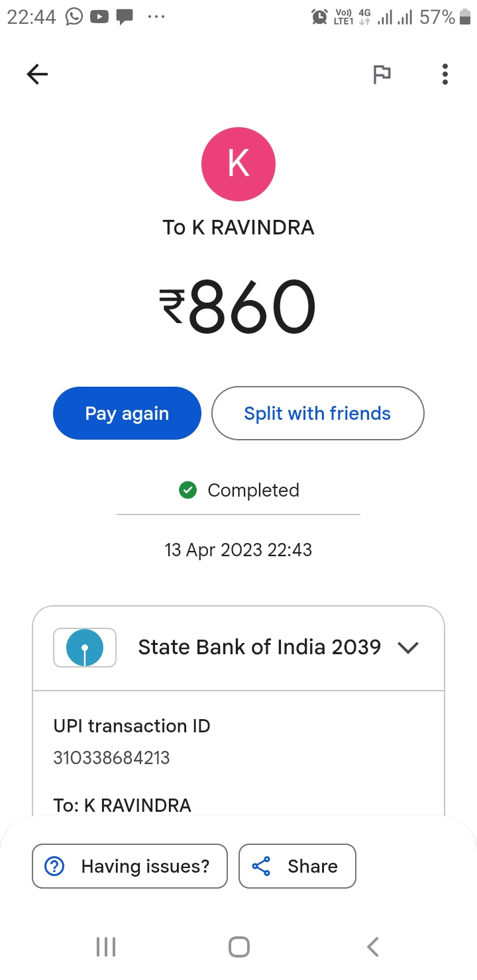
Task: Tap the Having issues? help button
Action: (130, 866)
